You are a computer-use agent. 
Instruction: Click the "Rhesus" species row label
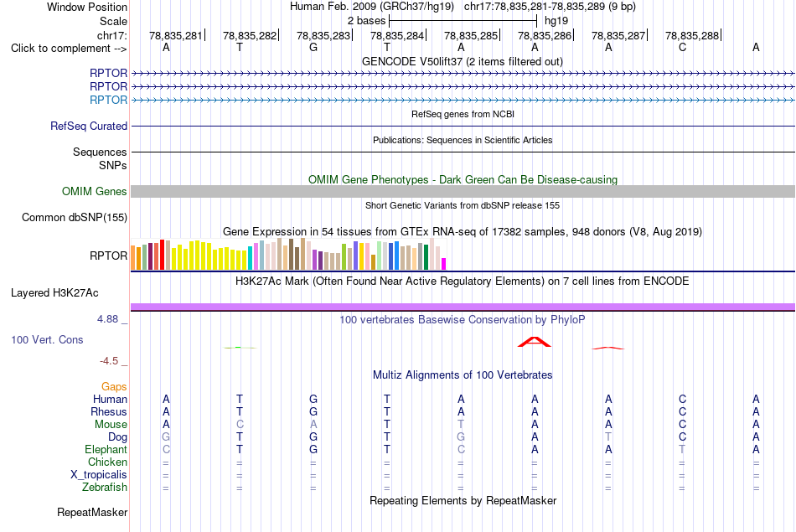click(x=109, y=411)
